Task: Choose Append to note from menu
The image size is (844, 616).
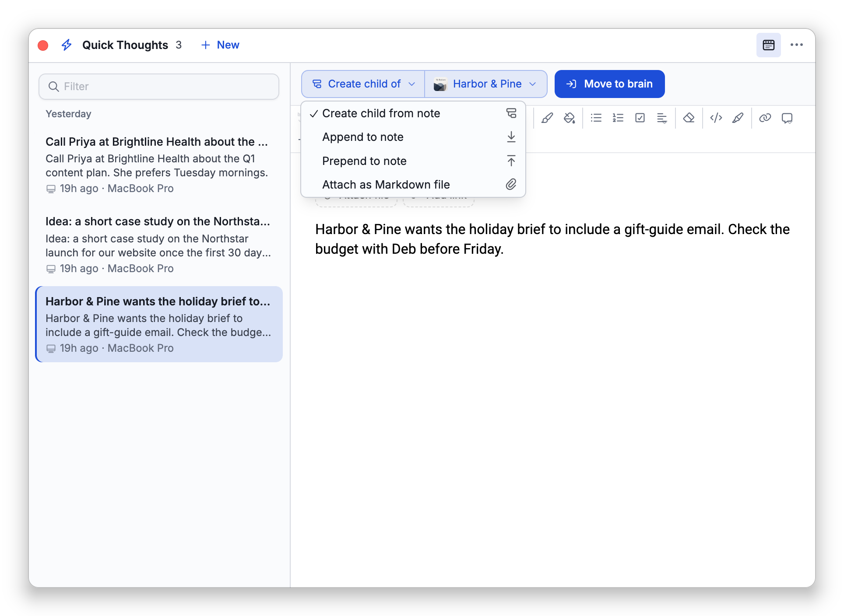Action: pyautogui.click(x=413, y=137)
